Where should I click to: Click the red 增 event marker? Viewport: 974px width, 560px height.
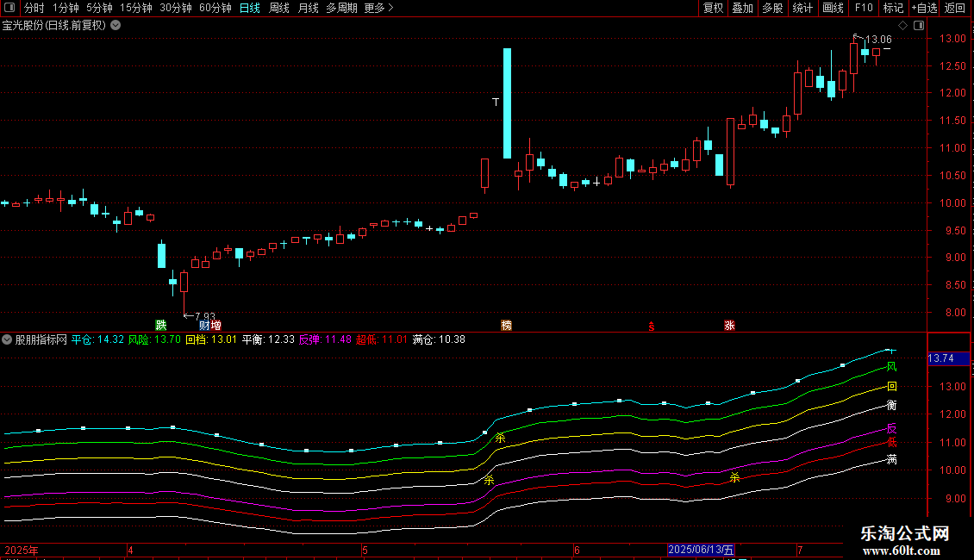pyautogui.click(x=215, y=326)
